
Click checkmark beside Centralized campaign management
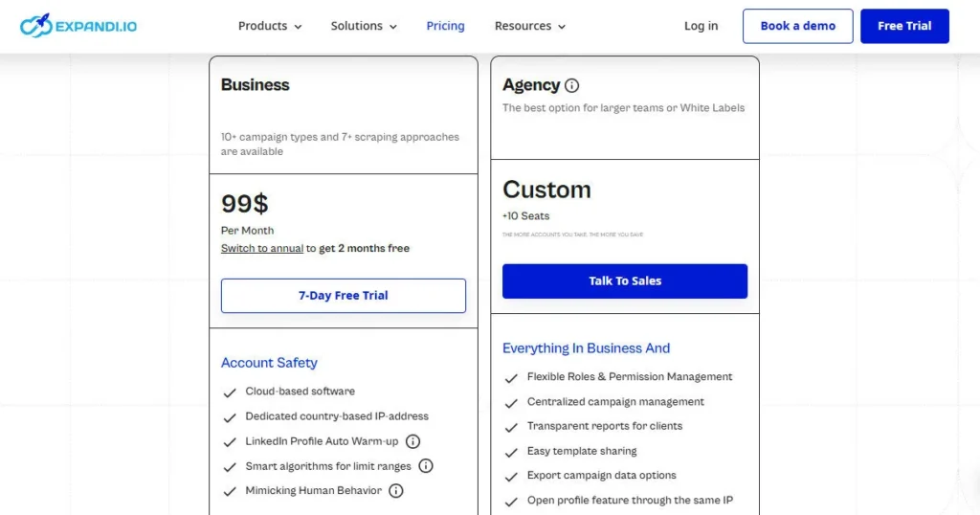[511, 403]
